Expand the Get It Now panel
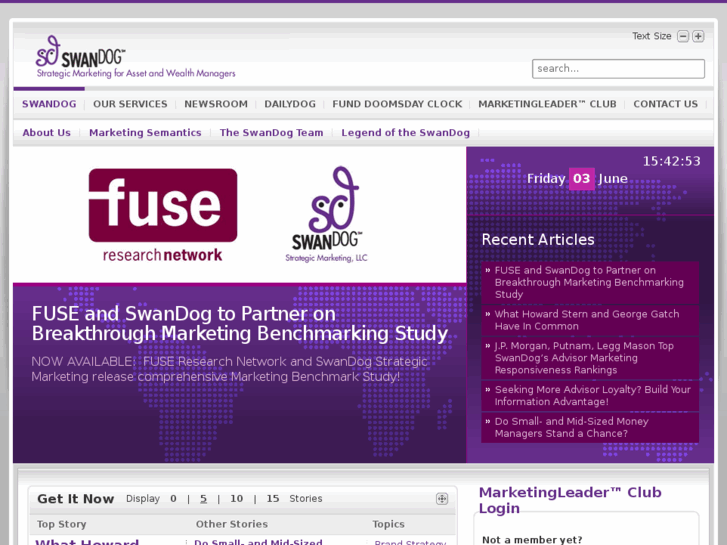The width and height of the screenshot is (727, 545). tap(442, 499)
